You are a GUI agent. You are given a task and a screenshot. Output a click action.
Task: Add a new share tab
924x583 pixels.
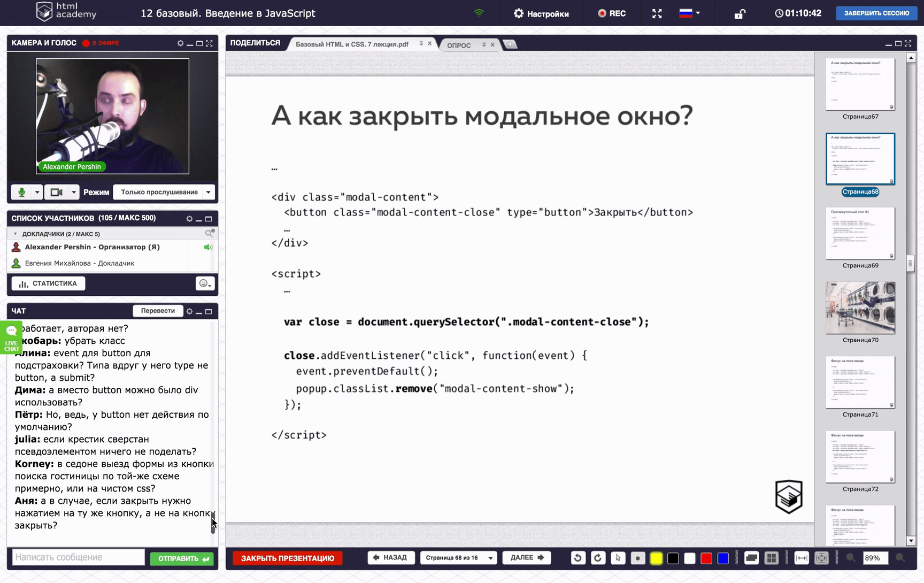(510, 44)
